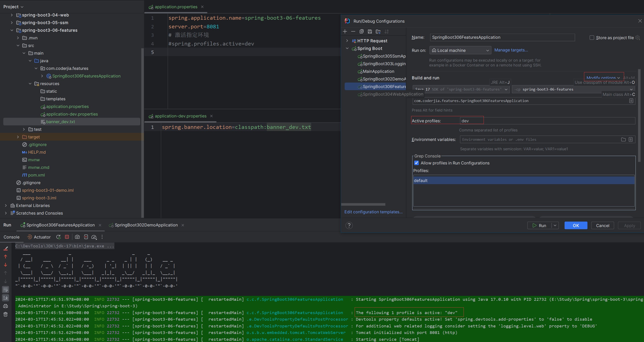Create a new folder for run configurations
This screenshot has height=342, width=644.
378,32
